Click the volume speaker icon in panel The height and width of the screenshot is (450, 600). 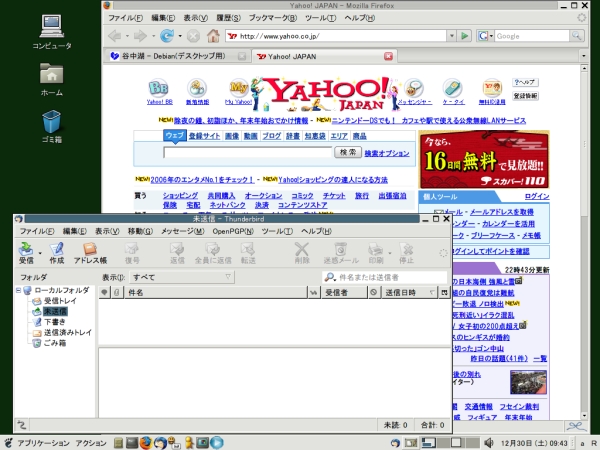pos(489,443)
